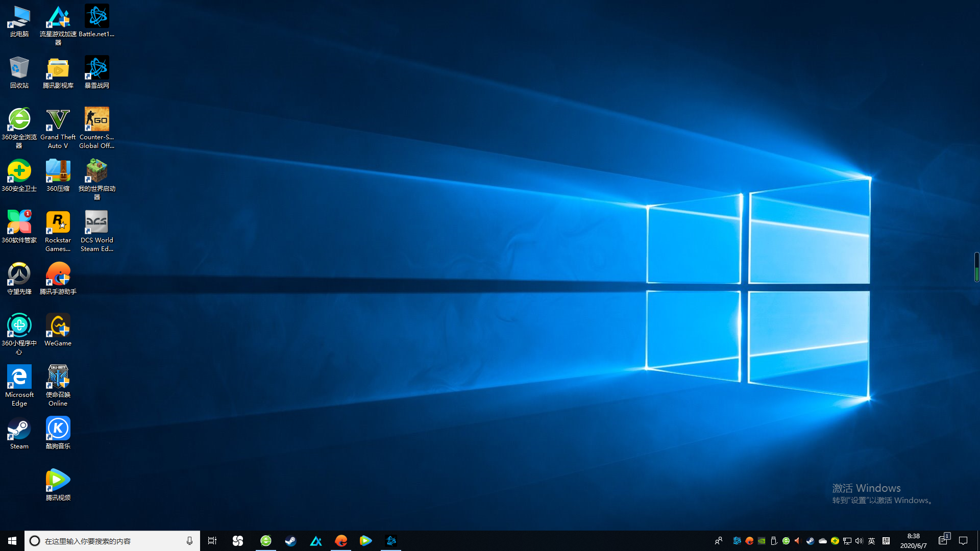The image size is (980, 551).
Task: Select the DCS World Steam Edition shortcut
Action: click(x=97, y=232)
